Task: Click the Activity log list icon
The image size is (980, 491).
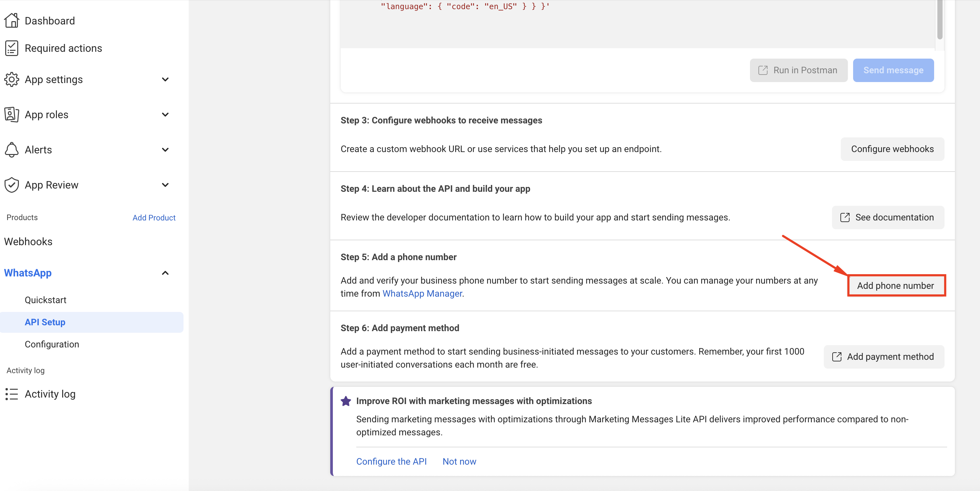Action: click(x=12, y=394)
